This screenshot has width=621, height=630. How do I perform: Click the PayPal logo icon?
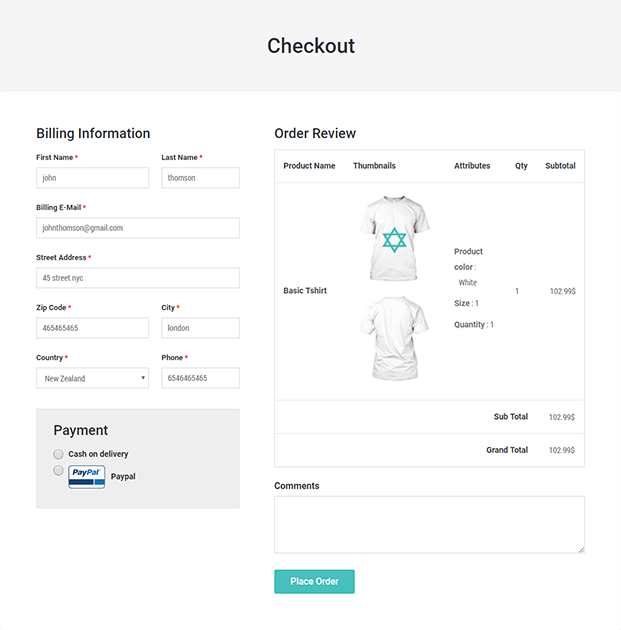pos(86,477)
